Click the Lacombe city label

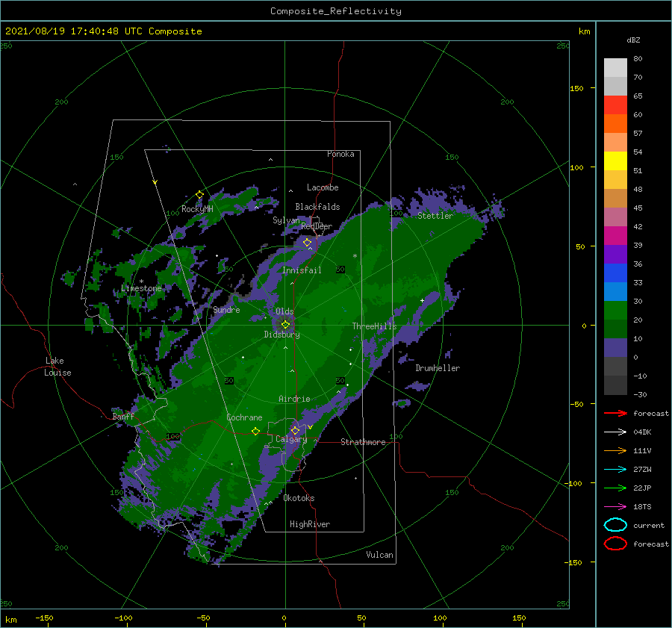point(323,187)
